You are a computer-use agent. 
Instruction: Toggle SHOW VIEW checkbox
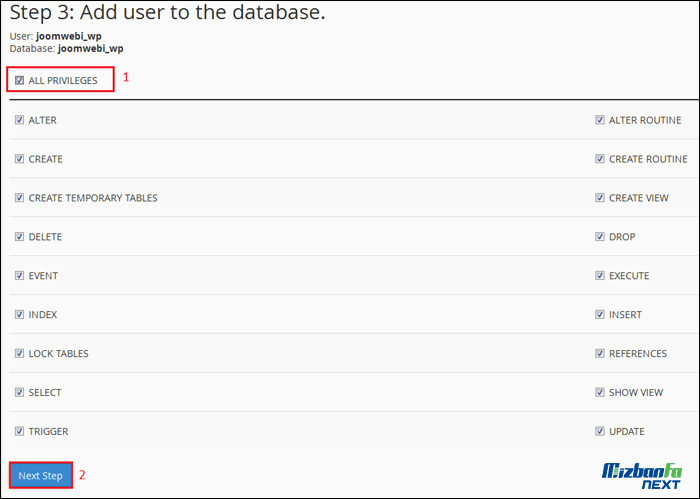click(600, 393)
